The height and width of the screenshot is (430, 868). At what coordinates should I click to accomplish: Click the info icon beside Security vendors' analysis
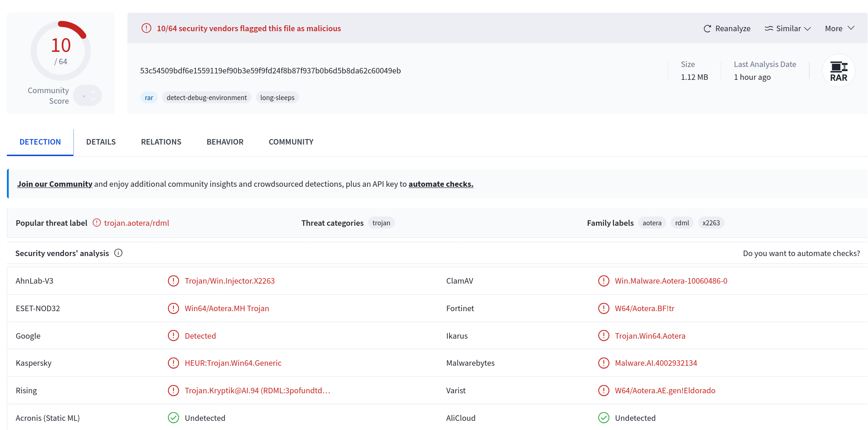coord(118,253)
